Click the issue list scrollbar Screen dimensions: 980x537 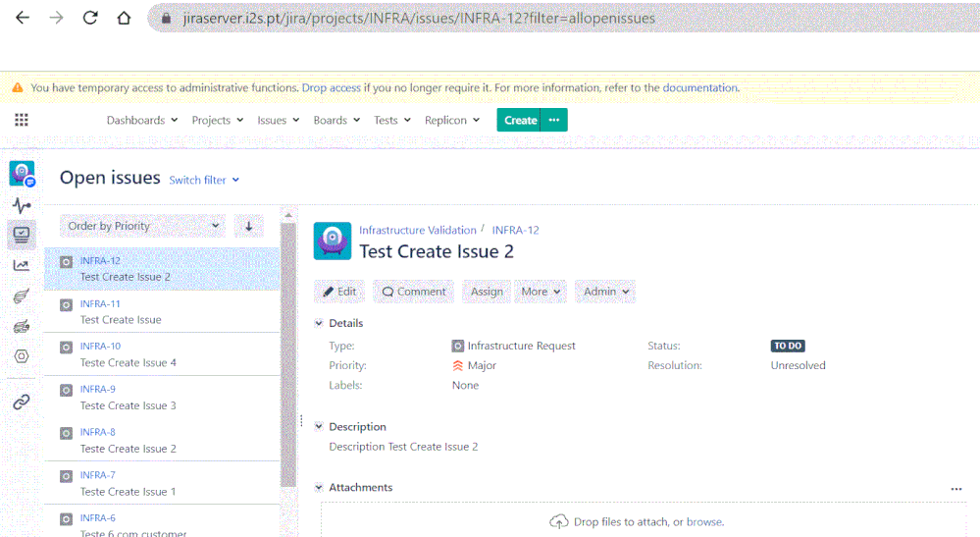(288, 354)
